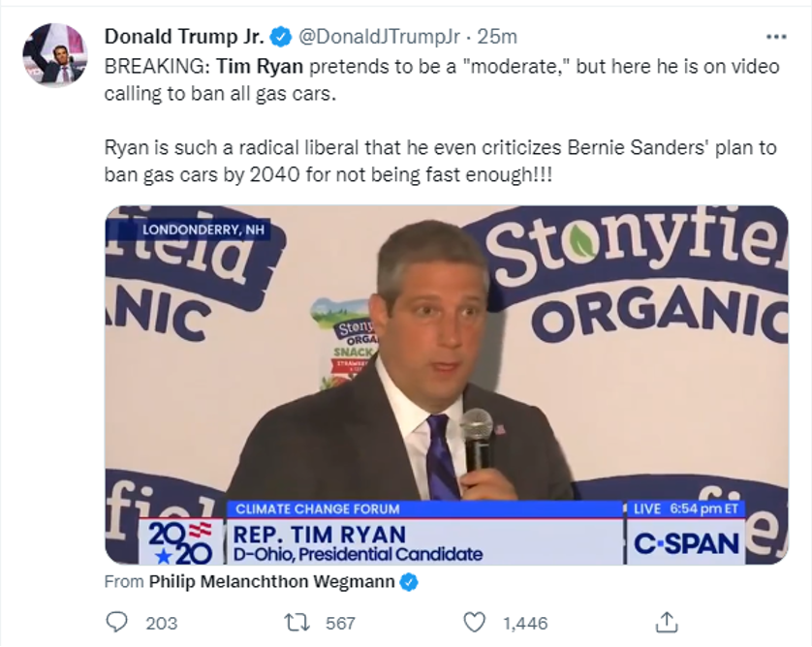This screenshot has width=812, height=647.
Task: Click Donald Trump Jr.'s profile avatar
Action: 54,52
